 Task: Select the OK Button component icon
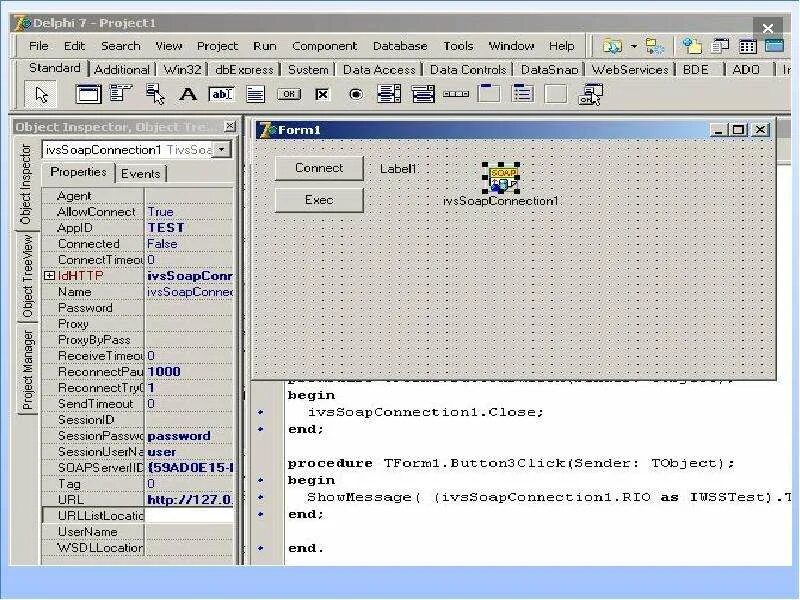point(289,94)
